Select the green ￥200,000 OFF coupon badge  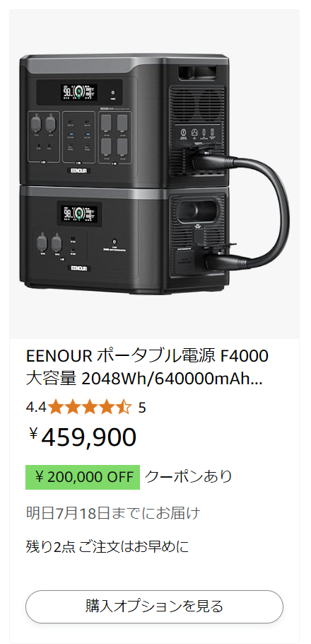[x=83, y=477]
